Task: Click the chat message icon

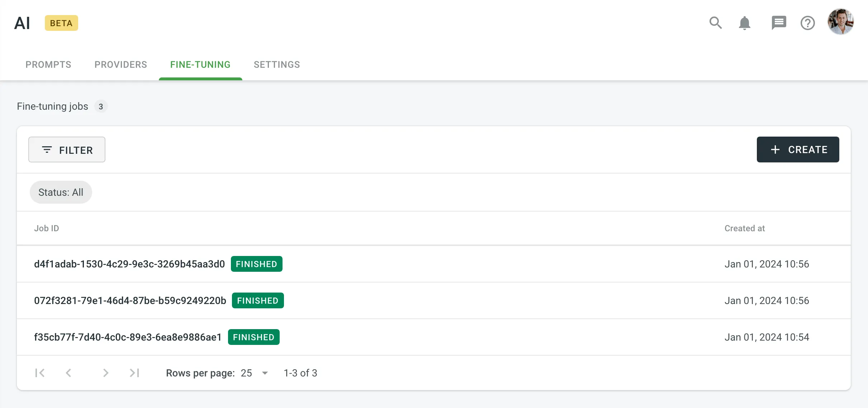Action: [x=778, y=23]
